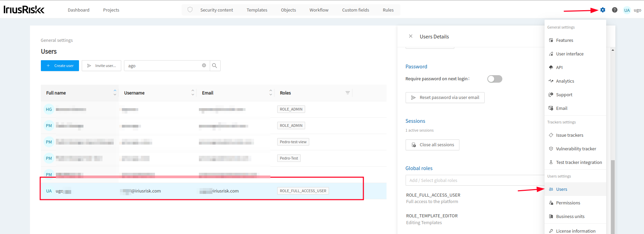The width and height of the screenshot is (644, 234).
Task: Open the settings gear menu
Action: tap(603, 10)
